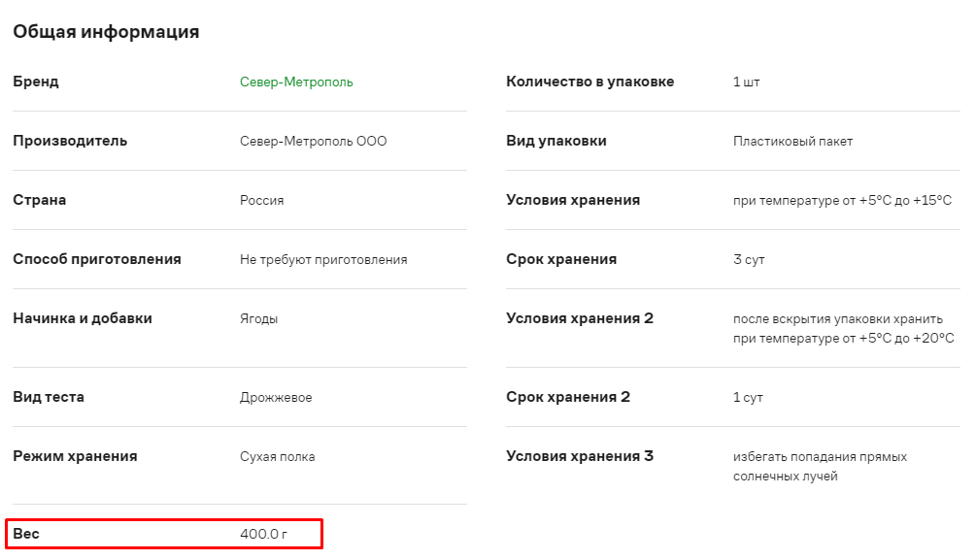Image resolution: width=976 pixels, height=560 pixels.
Task: Click the Вид упаковки value Пластиковый пакет
Action: click(793, 142)
